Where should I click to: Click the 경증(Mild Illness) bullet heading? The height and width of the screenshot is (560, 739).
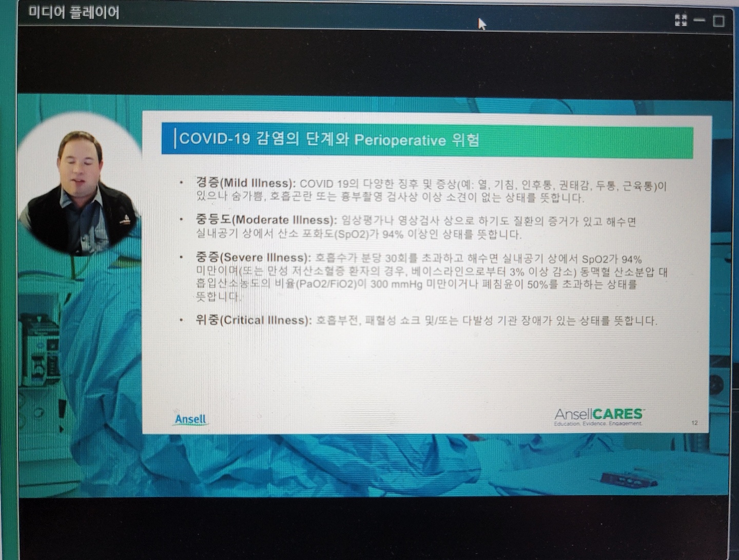coord(246,183)
